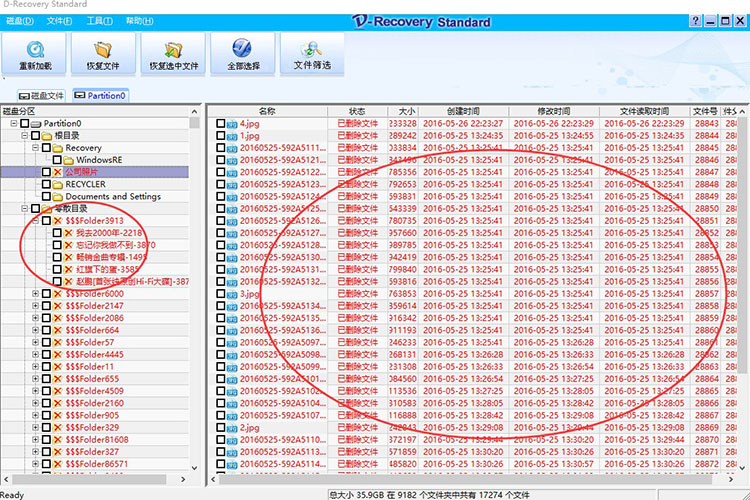Select the RECYCLER folder checkbox
This screenshot has height=500, width=750.
pos(46,184)
